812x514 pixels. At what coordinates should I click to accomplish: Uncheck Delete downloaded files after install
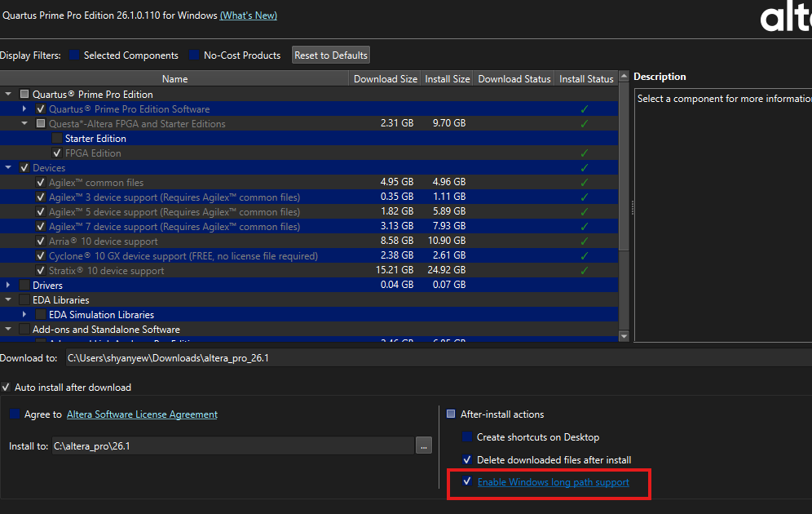pyautogui.click(x=467, y=459)
